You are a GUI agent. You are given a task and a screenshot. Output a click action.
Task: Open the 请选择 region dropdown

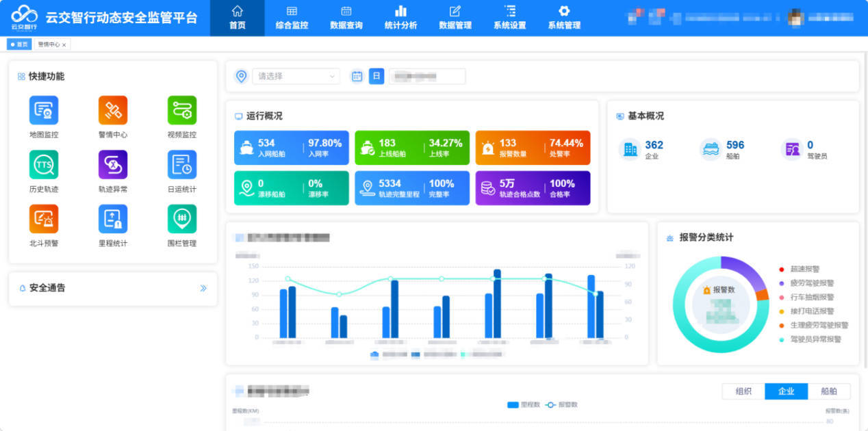click(x=296, y=76)
